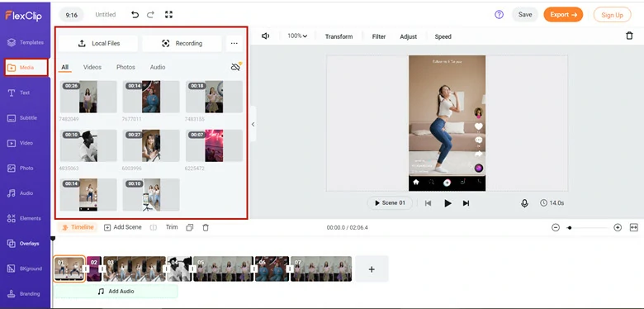Delete selected clip with top-right trash icon

pos(629,36)
